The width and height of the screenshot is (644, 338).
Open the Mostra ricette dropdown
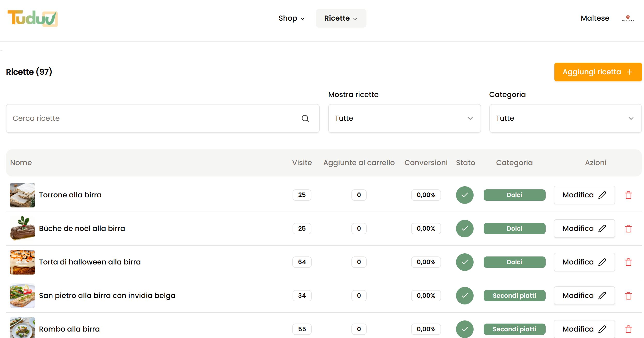tap(404, 118)
